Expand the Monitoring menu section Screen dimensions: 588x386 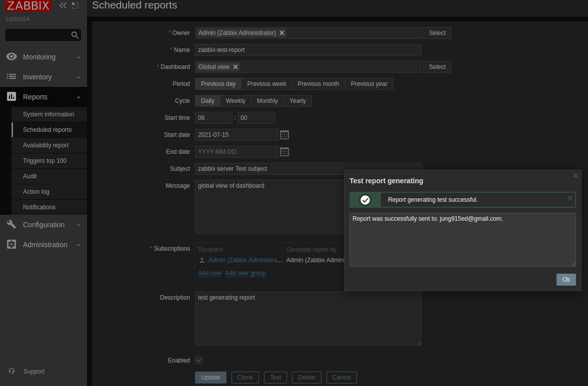(x=43, y=57)
